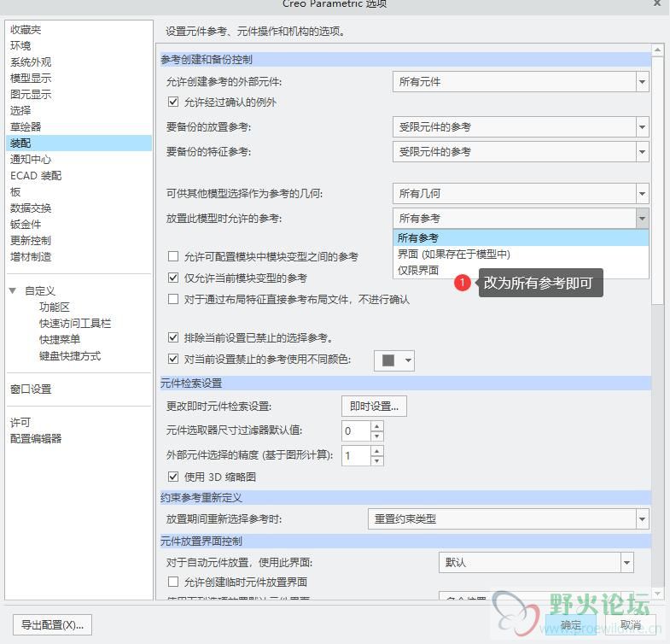670x644 pixels.
Task: Open 配置编辑器 page
Action: point(36,439)
